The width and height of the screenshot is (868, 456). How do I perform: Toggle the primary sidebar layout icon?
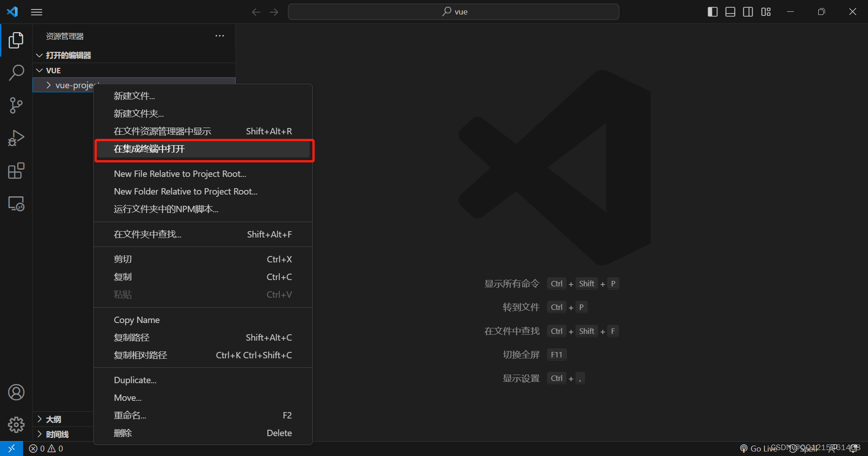[712, 12]
